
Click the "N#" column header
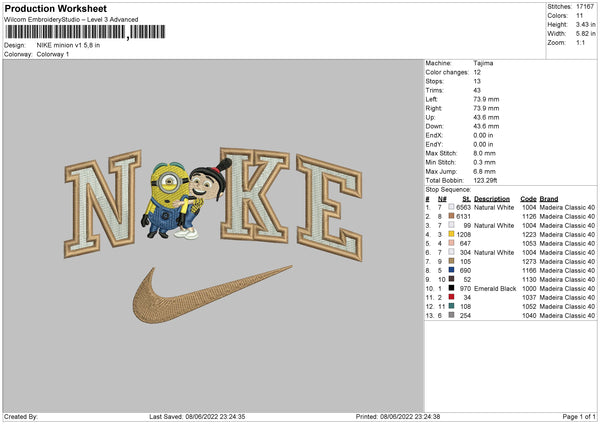(x=442, y=199)
